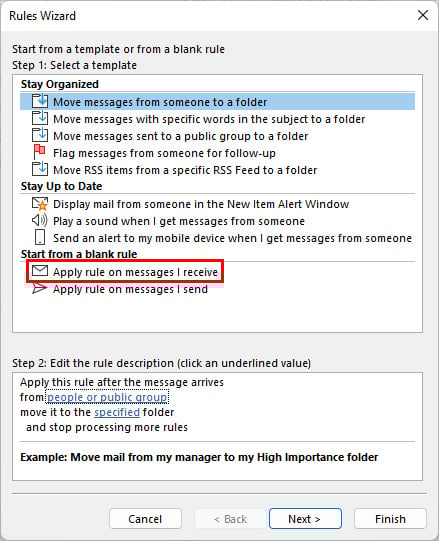The height and width of the screenshot is (541, 439).
Task: Choose 'Apply rule on messages I receive'
Action: tap(135, 272)
